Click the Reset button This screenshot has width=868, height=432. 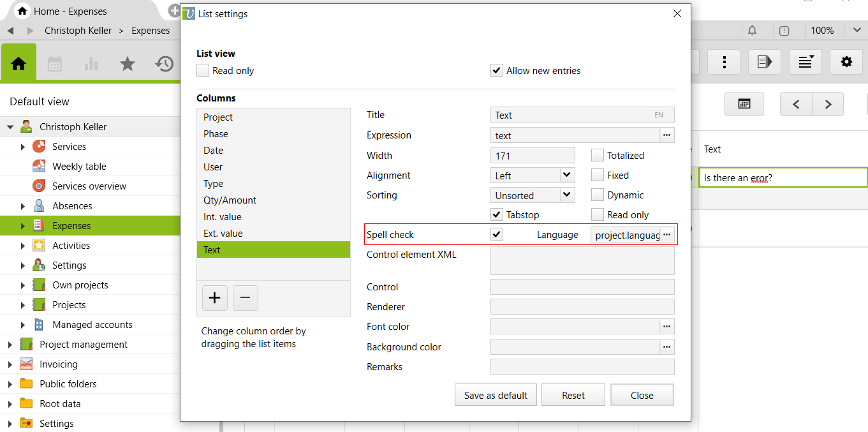[573, 395]
